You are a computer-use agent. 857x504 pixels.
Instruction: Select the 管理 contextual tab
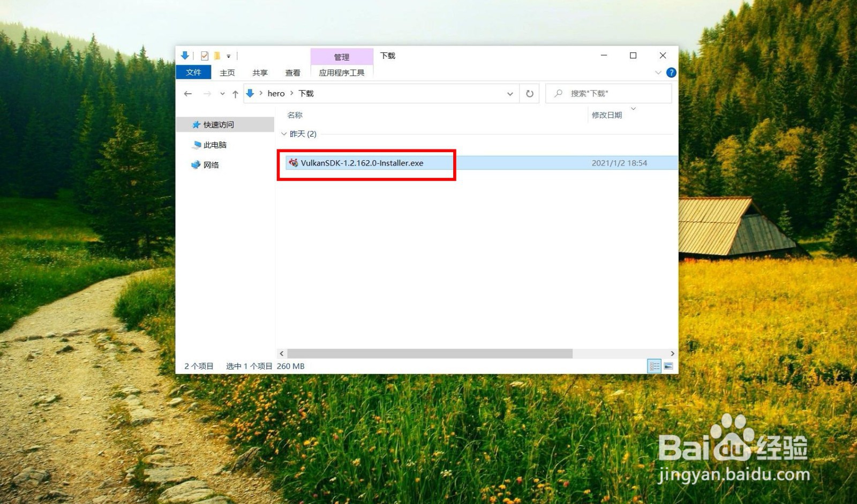click(342, 57)
